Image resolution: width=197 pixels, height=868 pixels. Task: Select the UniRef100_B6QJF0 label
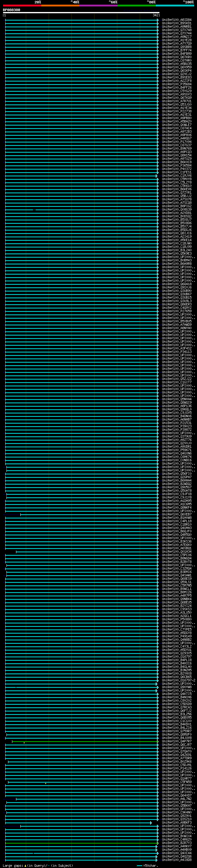pyautogui.click(x=176, y=531)
